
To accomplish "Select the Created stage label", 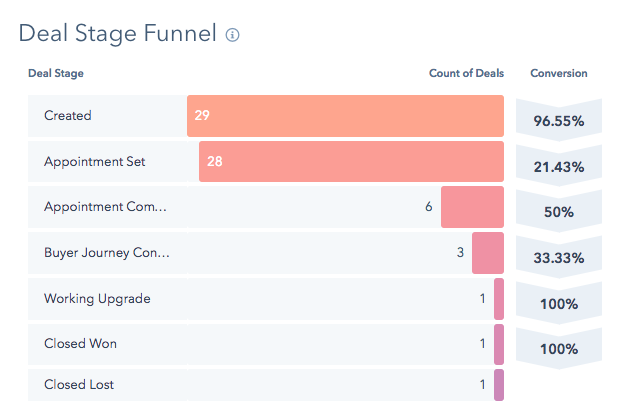I will tap(68, 116).
